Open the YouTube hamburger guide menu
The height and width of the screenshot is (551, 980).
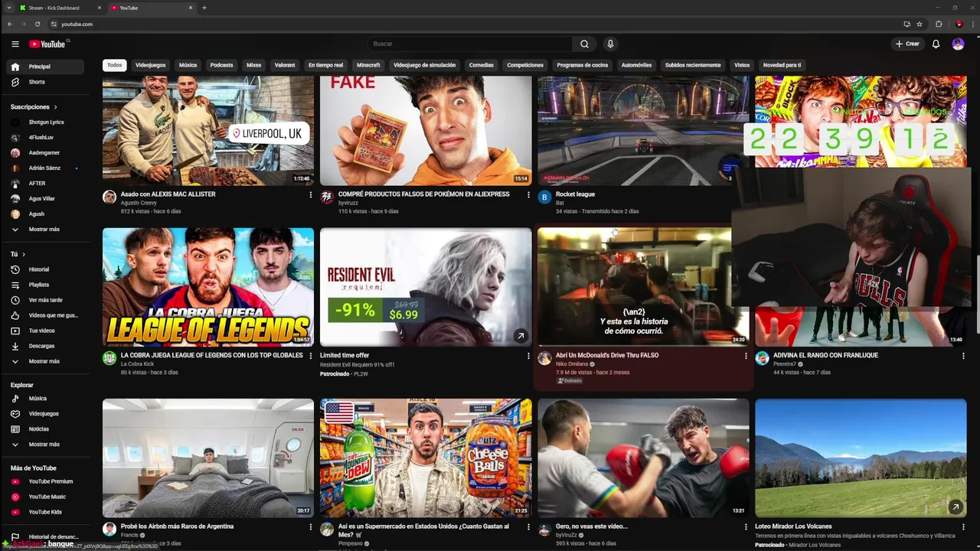coord(15,44)
